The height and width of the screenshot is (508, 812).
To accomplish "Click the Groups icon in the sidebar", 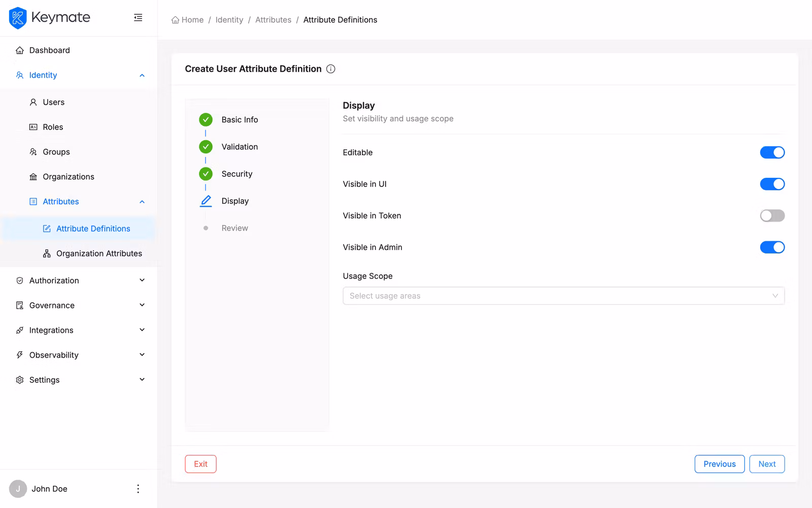I will (32, 151).
